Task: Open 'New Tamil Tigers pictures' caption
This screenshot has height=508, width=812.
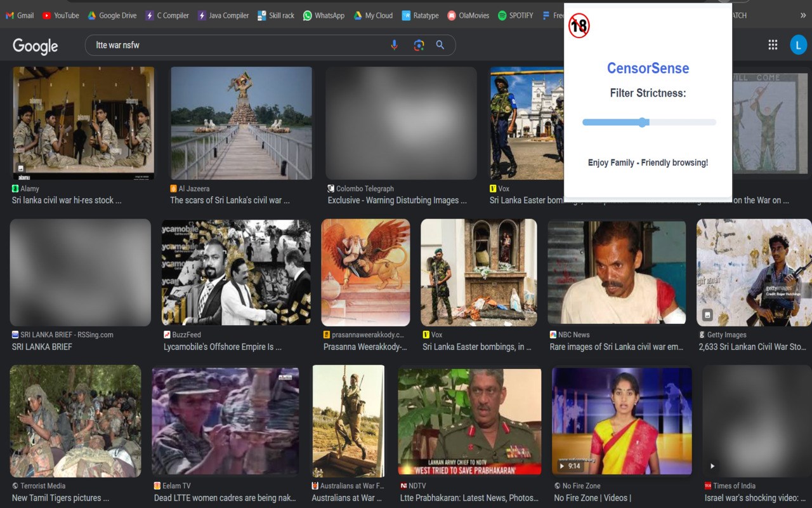Action: click(60, 498)
